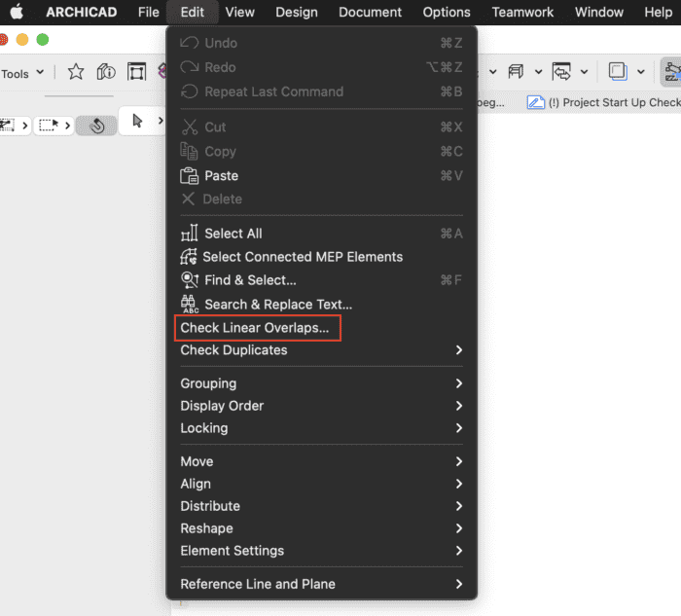The height and width of the screenshot is (616, 681).
Task: Open dropdown next to send-receive icon
Action: coord(584,72)
